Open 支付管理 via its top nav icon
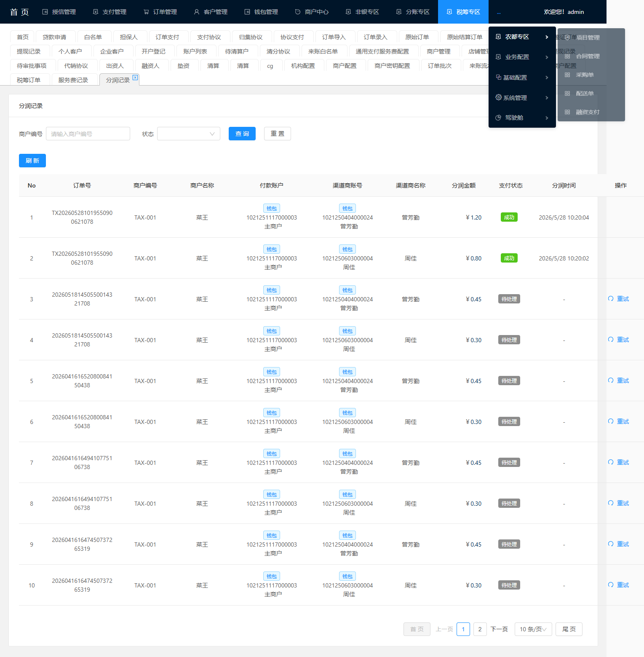644x657 pixels. point(96,12)
